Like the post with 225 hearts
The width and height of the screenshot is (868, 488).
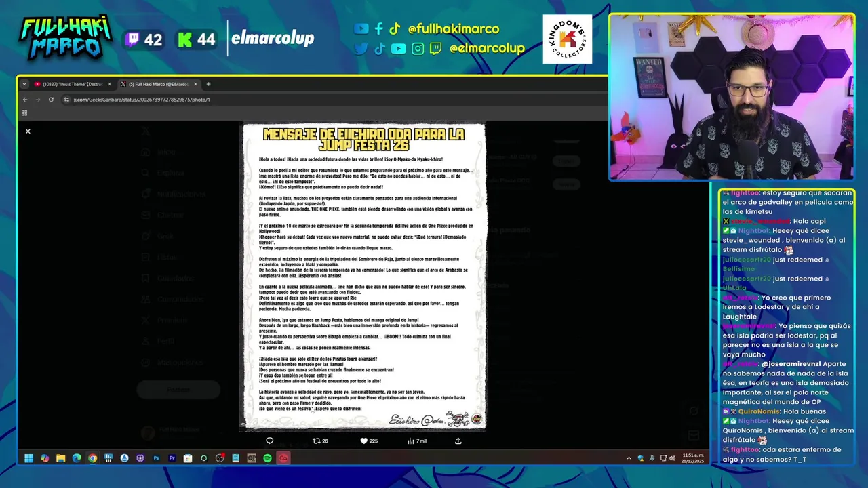click(369, 441)
